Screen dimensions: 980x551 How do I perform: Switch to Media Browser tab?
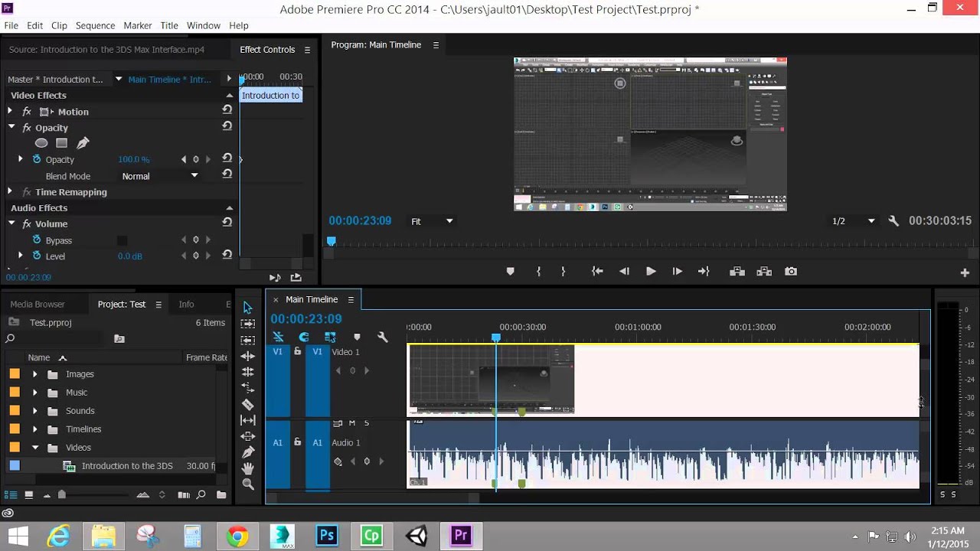click(38, 304)
